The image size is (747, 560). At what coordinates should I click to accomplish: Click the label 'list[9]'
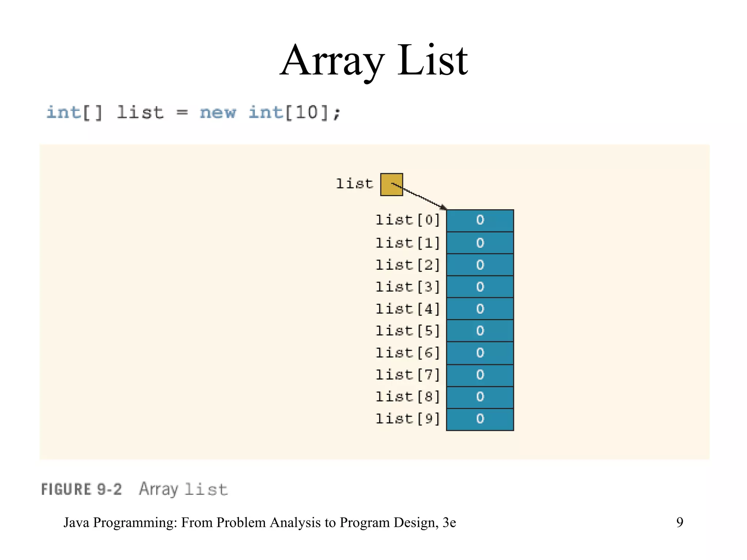pyautogui.click(x=408, y=419)
